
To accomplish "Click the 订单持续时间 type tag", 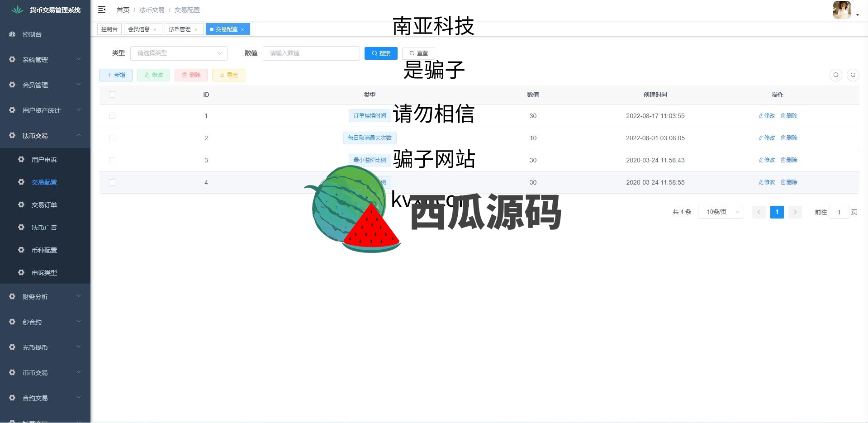I will coord(370,116).
